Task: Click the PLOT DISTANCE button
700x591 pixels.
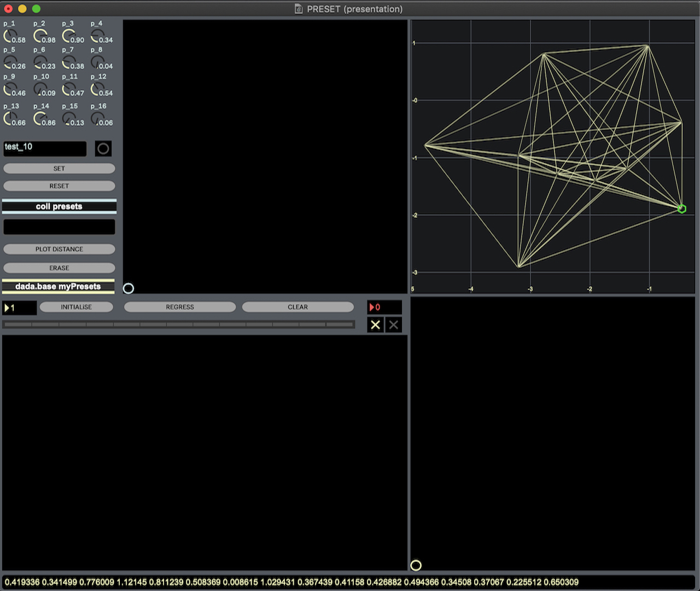Action: pos(59,249)
